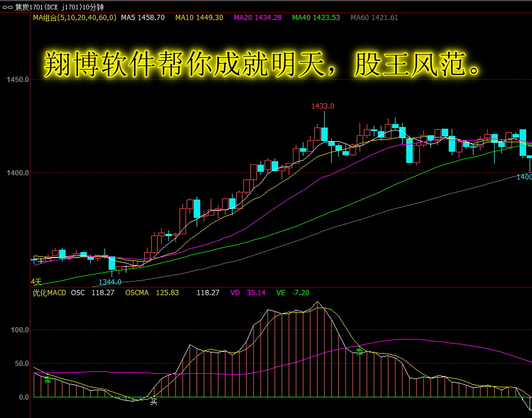Select the VD 35.14 reading
The width and height of the screenshot is (532, 418).
pyautogui.click(x=248, y=293)
